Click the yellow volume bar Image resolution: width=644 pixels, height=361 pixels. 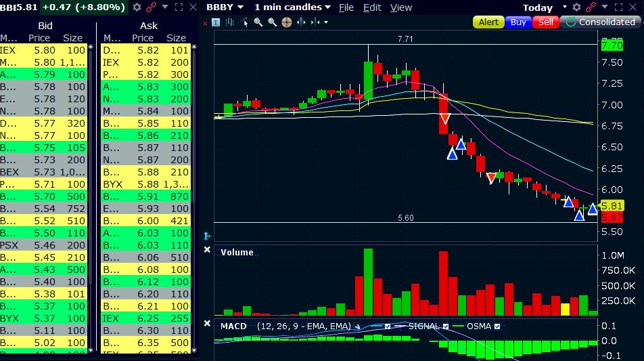(x=565, y=310)
